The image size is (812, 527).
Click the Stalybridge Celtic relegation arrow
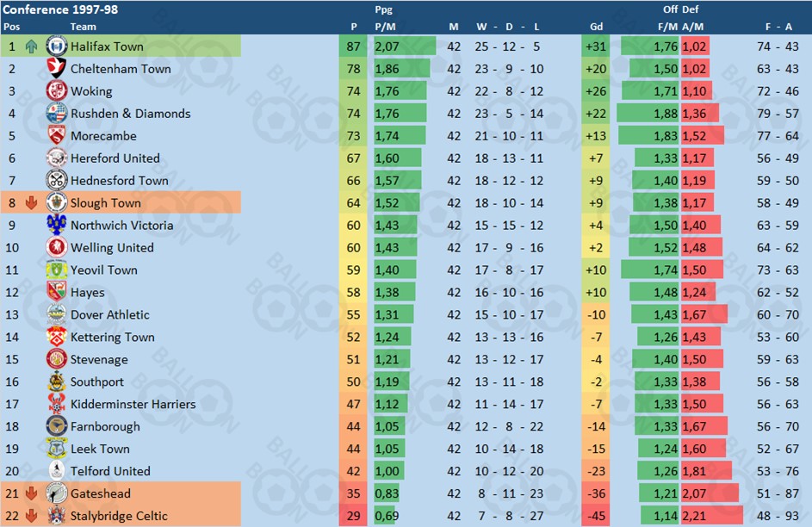coord(31,516)
